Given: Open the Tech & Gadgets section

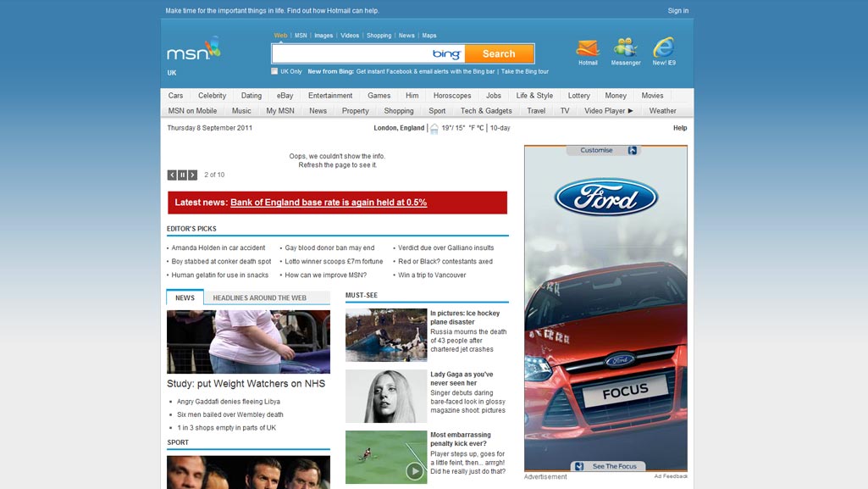Looking at the screenshot, I should click(x=487, y=111).
